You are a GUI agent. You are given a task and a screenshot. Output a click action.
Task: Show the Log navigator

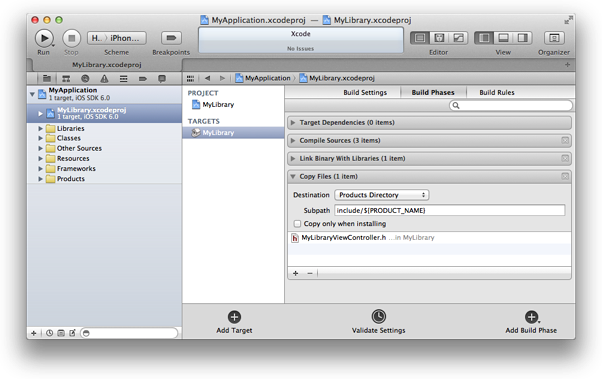[x=162, y=78]
